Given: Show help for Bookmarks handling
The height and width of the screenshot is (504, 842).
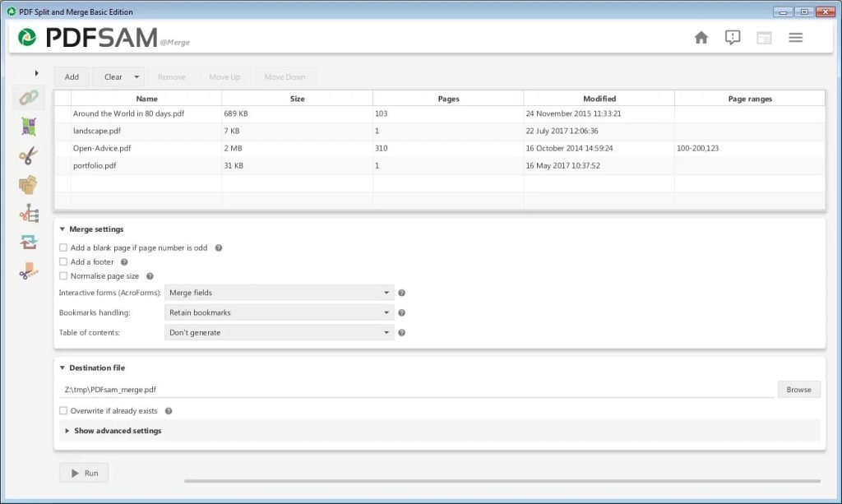Looking at the screenshot, I should tap(401, 313).
